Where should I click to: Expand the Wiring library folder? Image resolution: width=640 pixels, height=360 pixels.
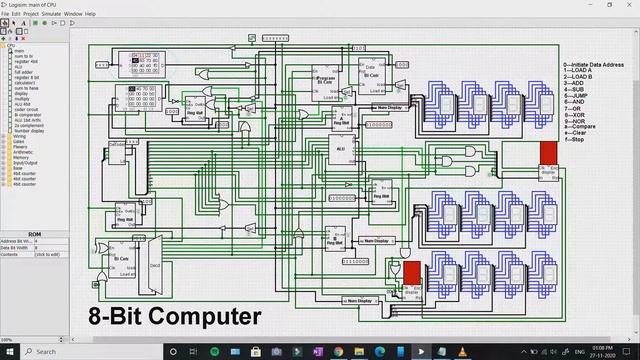pyautogui.click(x=3, y=136)
